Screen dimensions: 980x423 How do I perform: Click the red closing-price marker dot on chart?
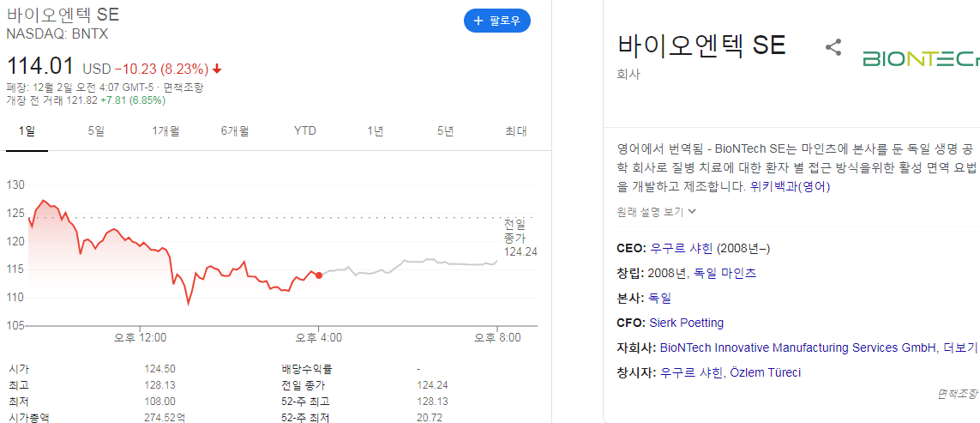coord(319,275)
